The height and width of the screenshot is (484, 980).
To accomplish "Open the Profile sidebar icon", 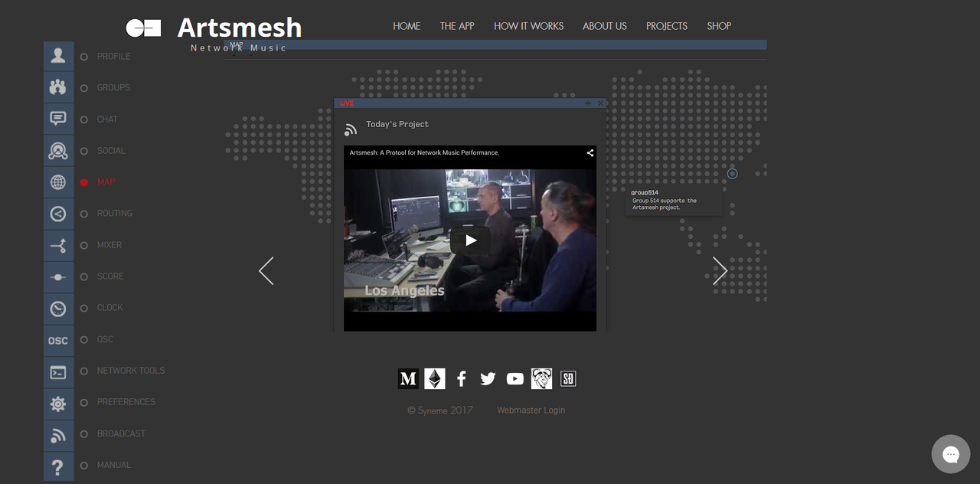I will click(58, 56).
